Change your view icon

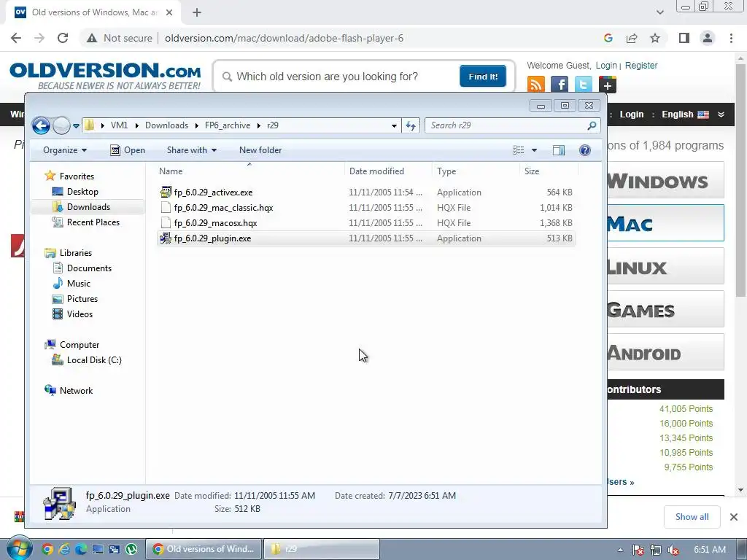click(519, 150)
